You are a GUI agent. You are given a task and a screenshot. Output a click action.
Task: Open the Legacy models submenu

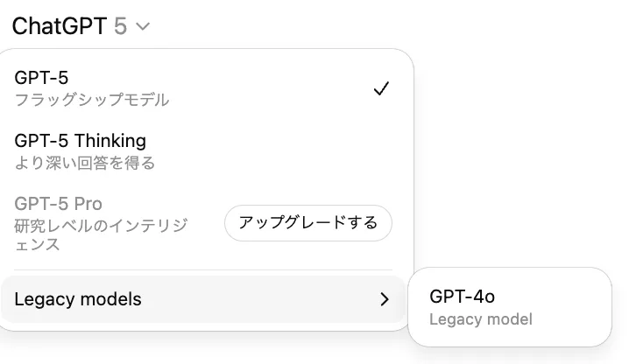point(201,299)
